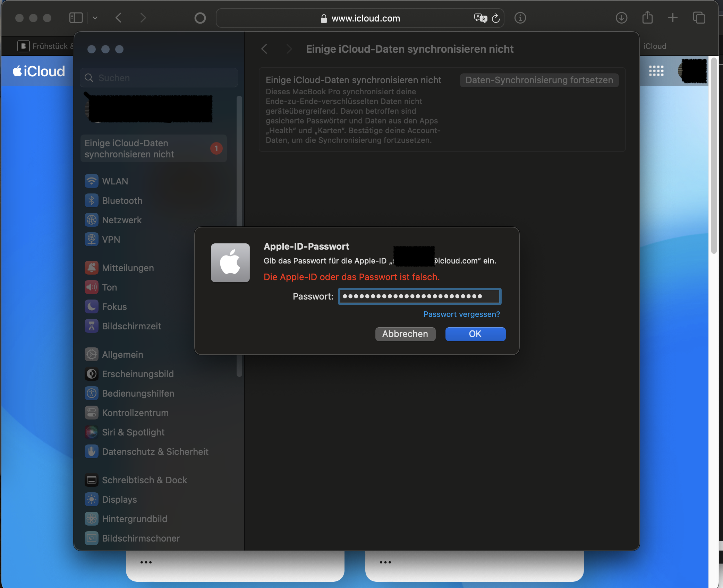This screenshot has width=723, height=588.
Task: Open the sidebar options dropdown chevron
Action: [x=95, y=18]
